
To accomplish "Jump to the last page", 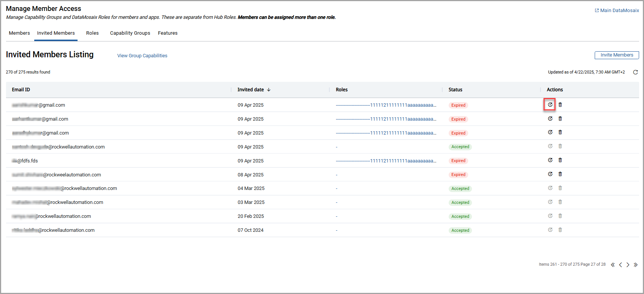I will 635,265.
